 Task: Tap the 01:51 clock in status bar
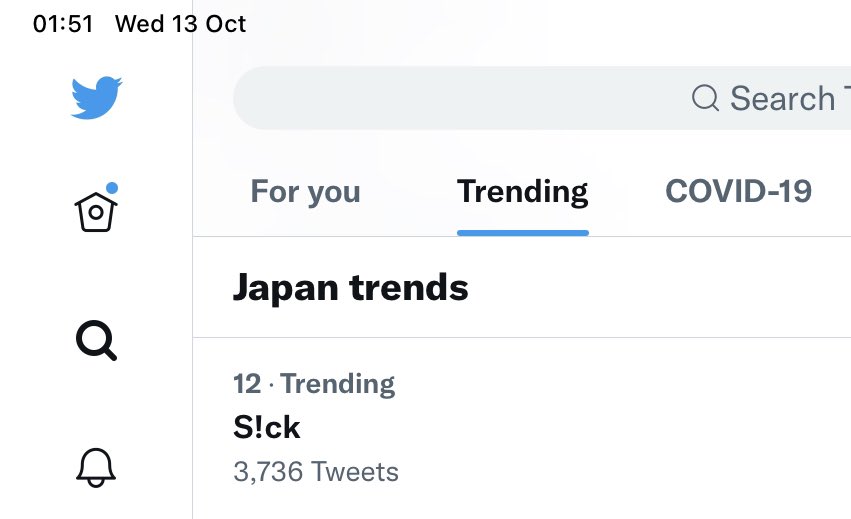(63, 24)
